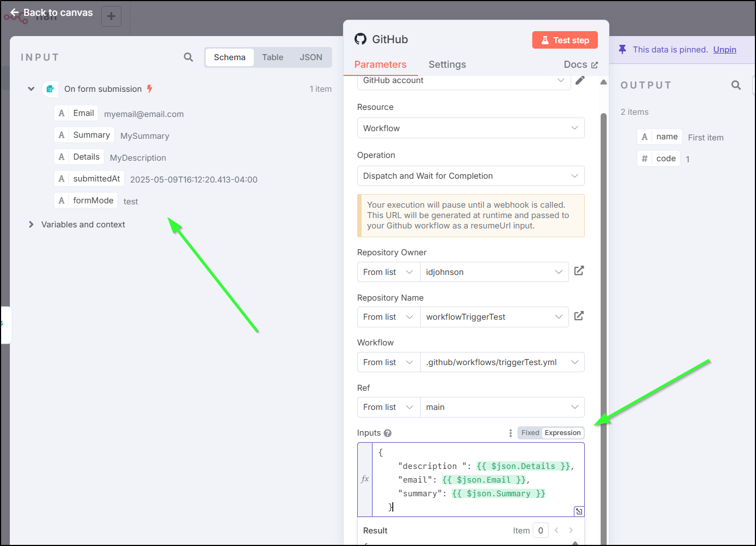Viewport: 756px width, 546px height.
Task: Select the submittedAt field pill
Action: click(89, 179)
